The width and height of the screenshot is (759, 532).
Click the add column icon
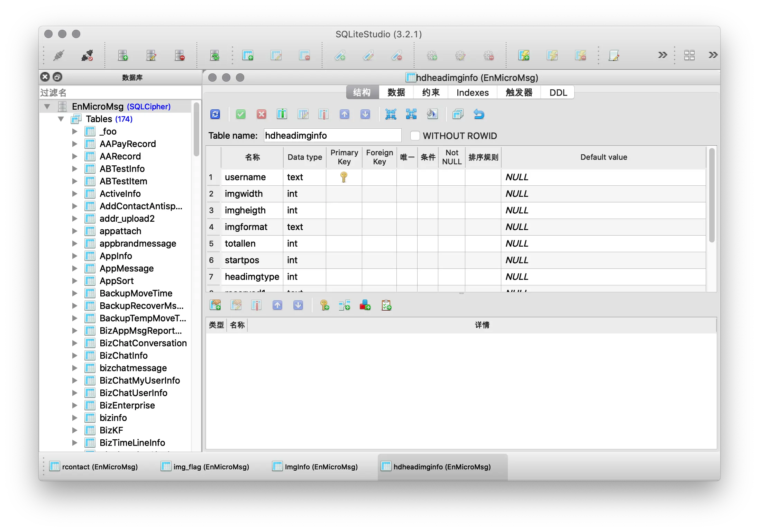(x=282, y=114)
